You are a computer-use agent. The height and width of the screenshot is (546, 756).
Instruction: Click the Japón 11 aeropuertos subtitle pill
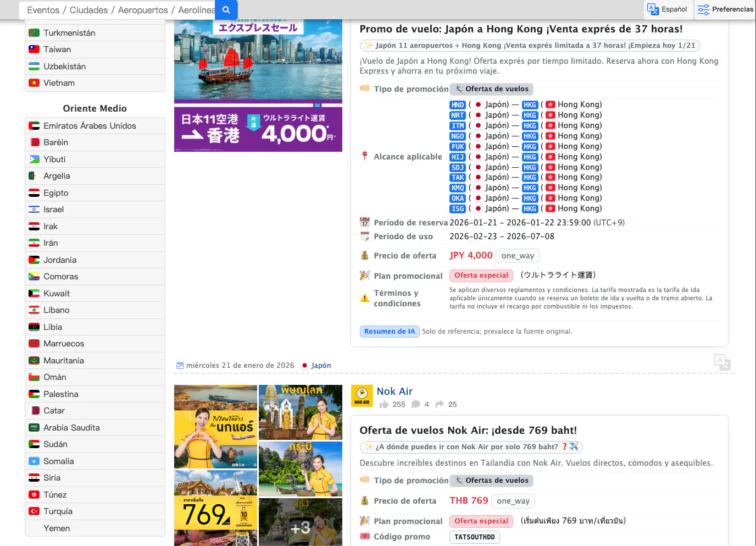(x=530, y=46)
